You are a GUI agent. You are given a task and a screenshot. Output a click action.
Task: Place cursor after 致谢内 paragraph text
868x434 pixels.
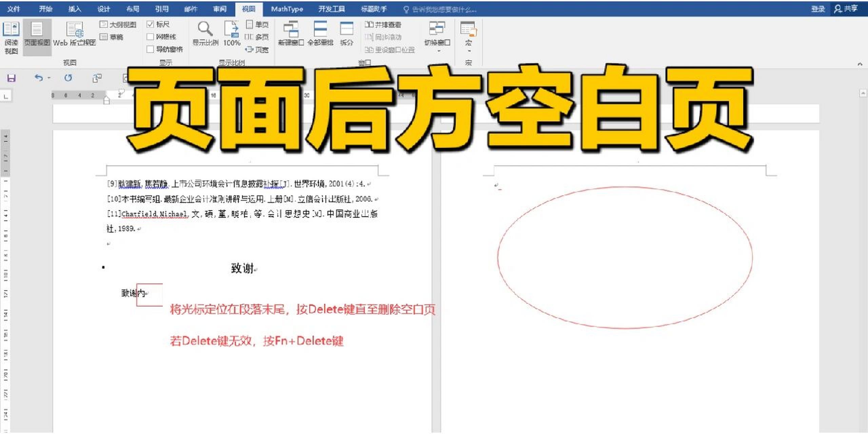pos(145,293)
